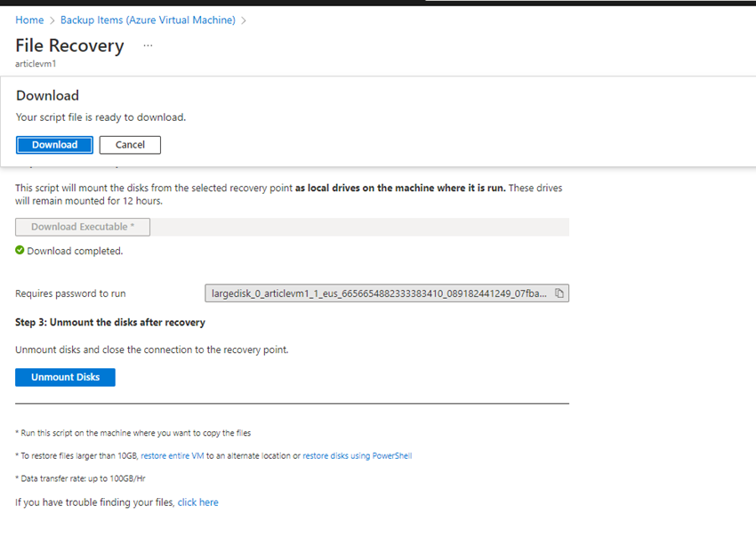Open Backup Items (Azure Virtual Machine) breadcrumb
756x546 pixels.
click(x=148, y=20)
